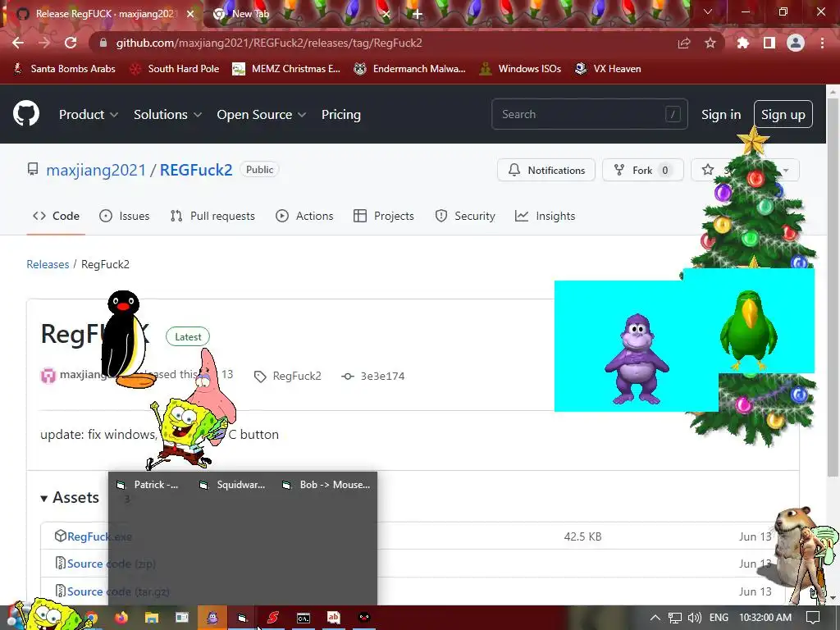The height and width of the screenshot is (630, 840).
Task: Open the network tray icon
Action: click(675, 618)
